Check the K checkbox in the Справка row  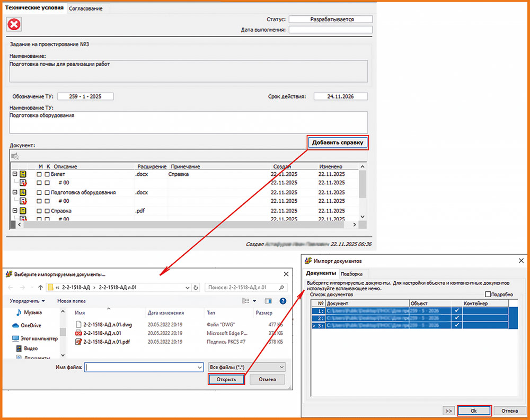[x=47, y=211]
